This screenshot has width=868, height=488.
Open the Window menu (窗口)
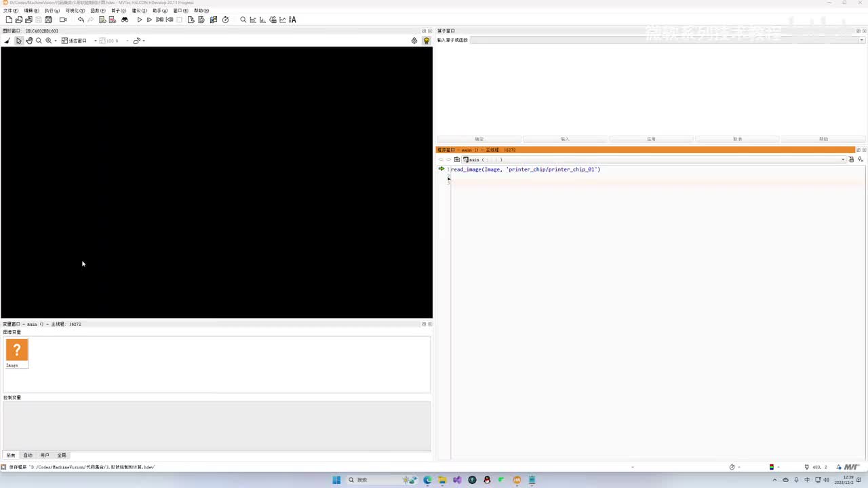(181, 11)
